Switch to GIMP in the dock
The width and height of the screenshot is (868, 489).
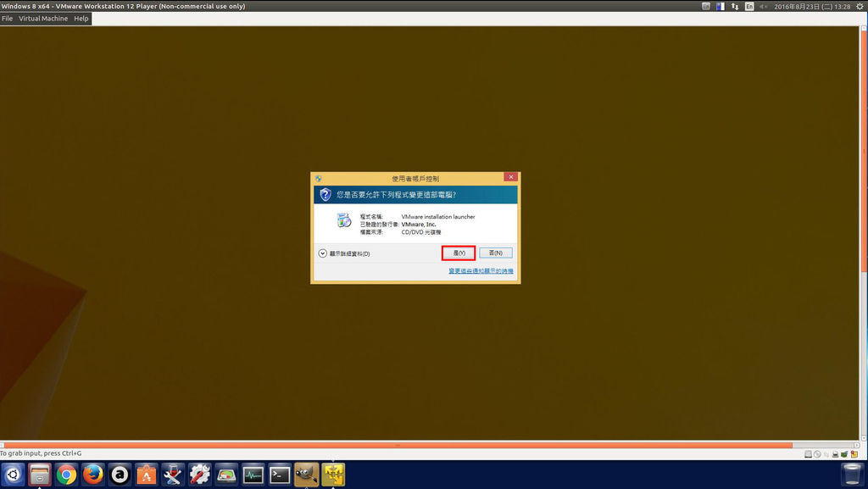point(306,475)
